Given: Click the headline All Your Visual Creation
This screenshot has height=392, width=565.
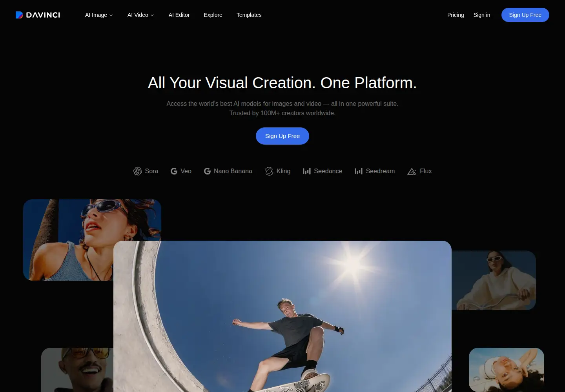Looking at the screenshot, I should [282, 83].
